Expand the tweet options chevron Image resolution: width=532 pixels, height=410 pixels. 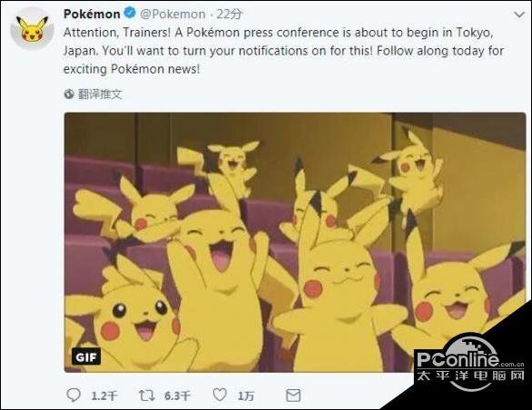[519, 15]
